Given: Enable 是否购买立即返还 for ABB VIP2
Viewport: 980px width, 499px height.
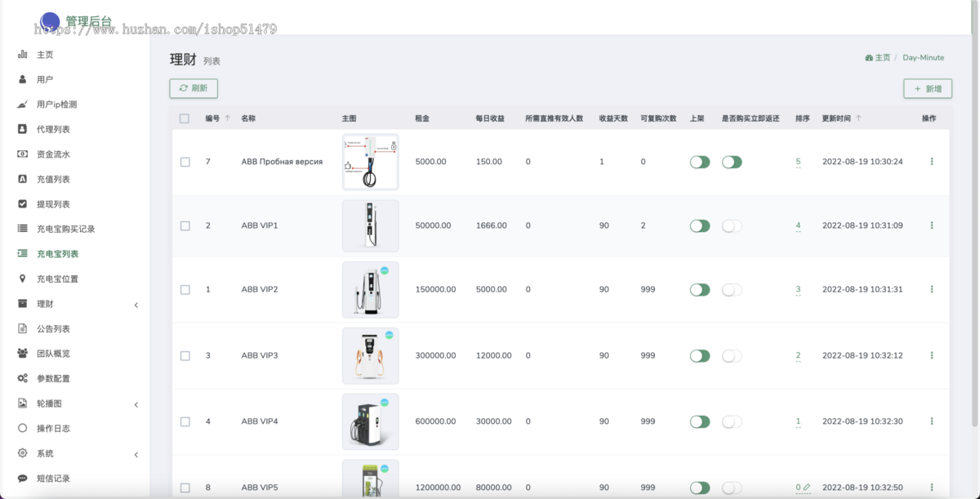Looking at the screenshot, I should coord(732,289).
